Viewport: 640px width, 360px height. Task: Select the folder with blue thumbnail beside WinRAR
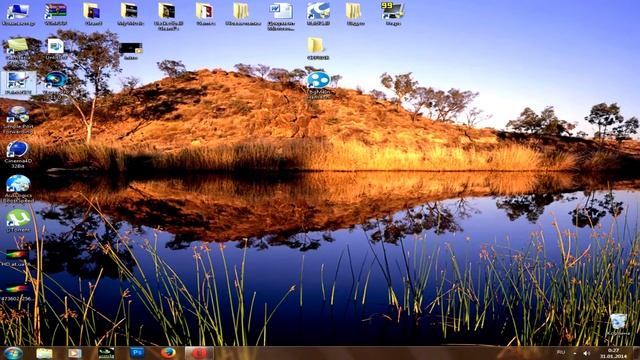tap(93, 14)
